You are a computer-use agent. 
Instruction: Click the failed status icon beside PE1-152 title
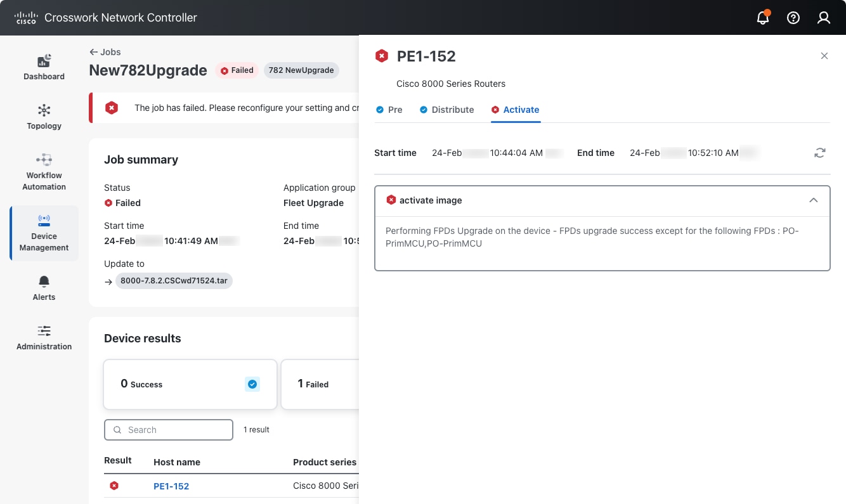[x=382, y=56]
